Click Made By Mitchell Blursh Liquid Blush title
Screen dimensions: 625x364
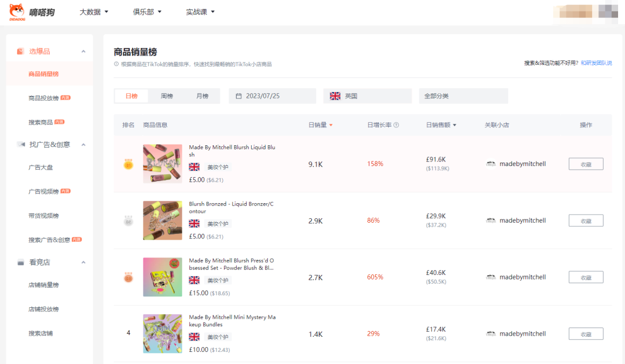pos(232,150)
